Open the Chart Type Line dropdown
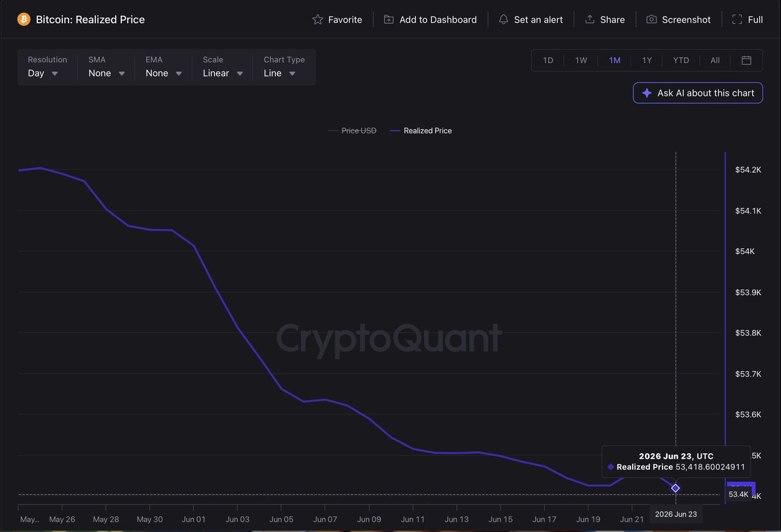 284,67
